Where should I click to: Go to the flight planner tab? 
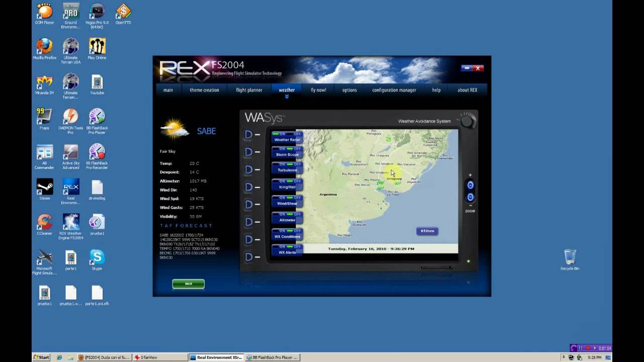[249, 90]
